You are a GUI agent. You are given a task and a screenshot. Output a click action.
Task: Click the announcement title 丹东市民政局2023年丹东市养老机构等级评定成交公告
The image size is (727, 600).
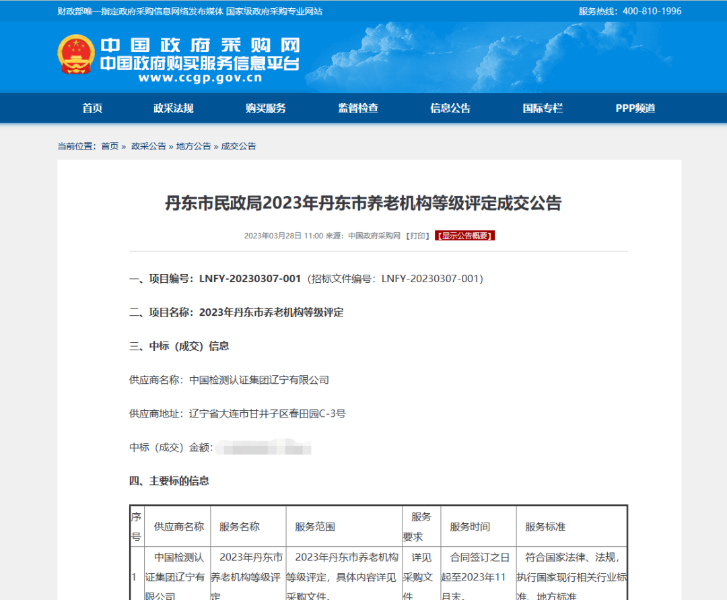click(x=364, y=203)
